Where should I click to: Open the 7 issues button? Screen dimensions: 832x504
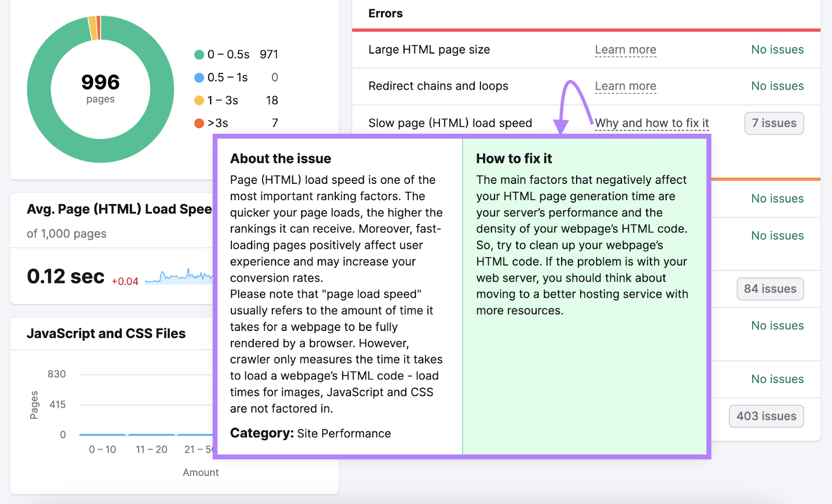tap(774, 123)
